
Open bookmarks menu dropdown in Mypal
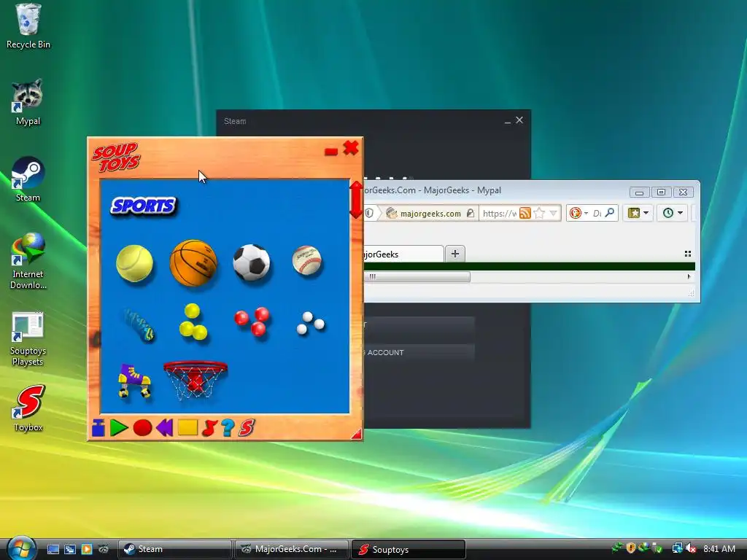pos(638,213)
